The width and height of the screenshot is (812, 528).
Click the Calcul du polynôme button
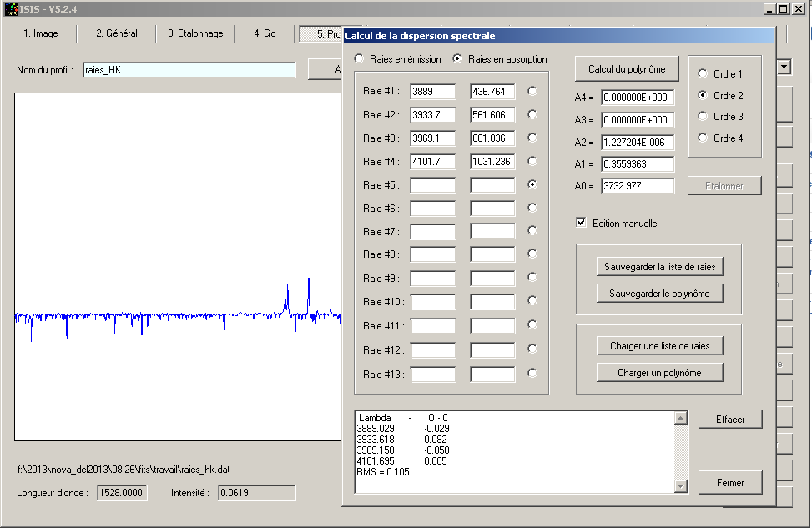[x=626, y=68]
